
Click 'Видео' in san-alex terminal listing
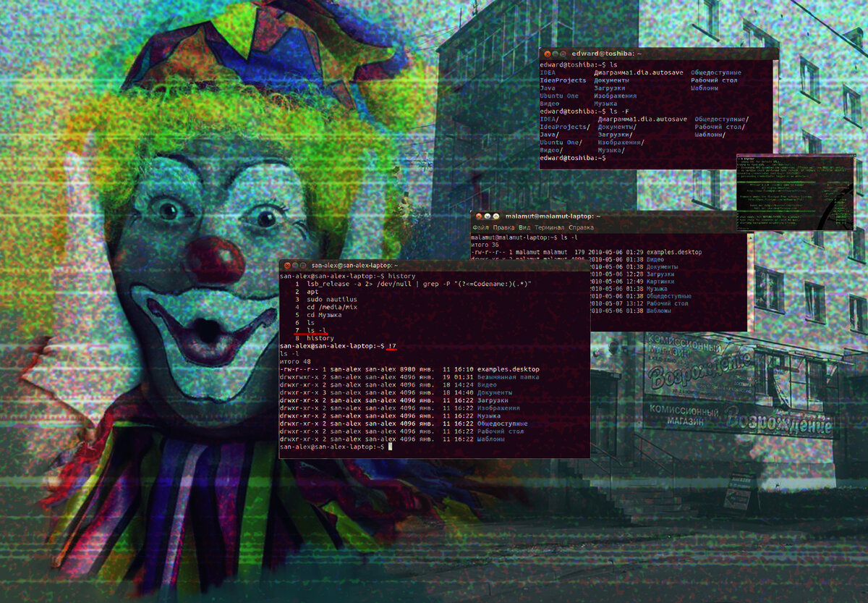tap(487, 385)
